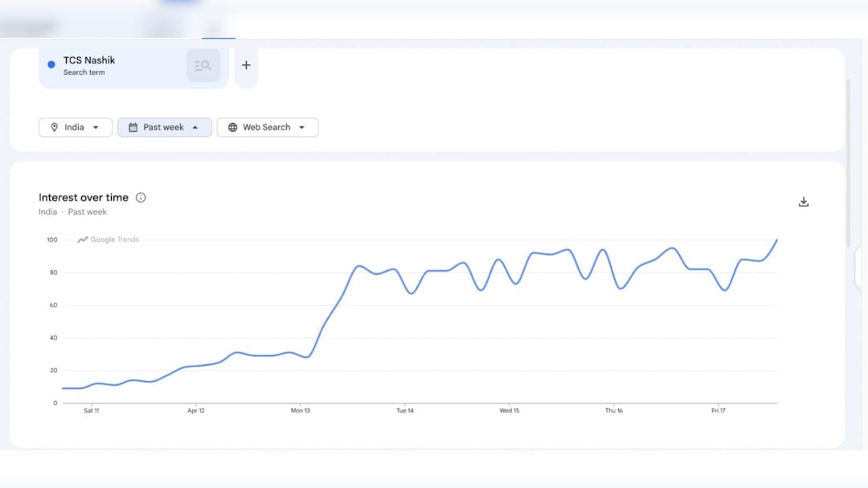
Task: Download the Interest over time chart data
Action: (803, 202)
